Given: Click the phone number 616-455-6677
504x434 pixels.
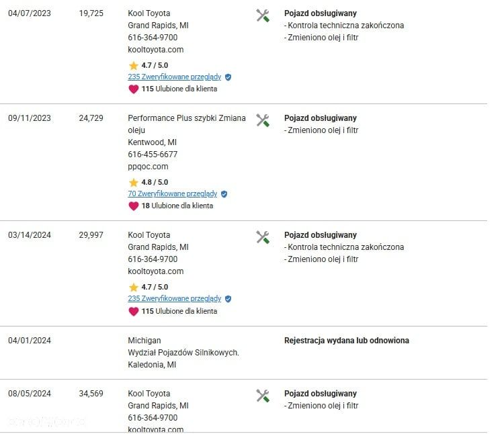Looking at the screenshot, I should 153,155.
